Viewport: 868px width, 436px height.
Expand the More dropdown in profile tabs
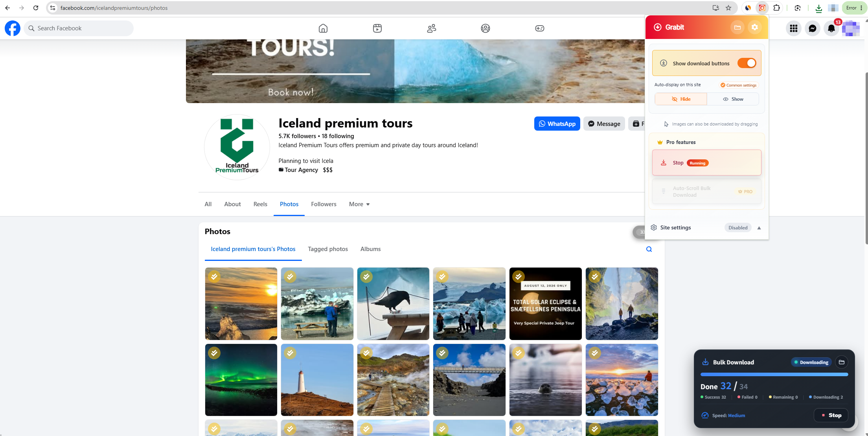click(x=359, y=204)
